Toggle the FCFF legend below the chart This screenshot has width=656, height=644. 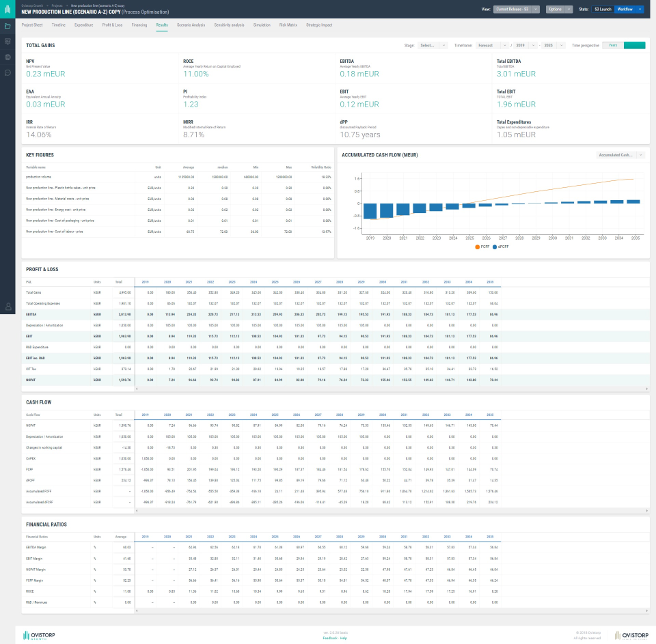pyautogui.click(x=482, y=247)
